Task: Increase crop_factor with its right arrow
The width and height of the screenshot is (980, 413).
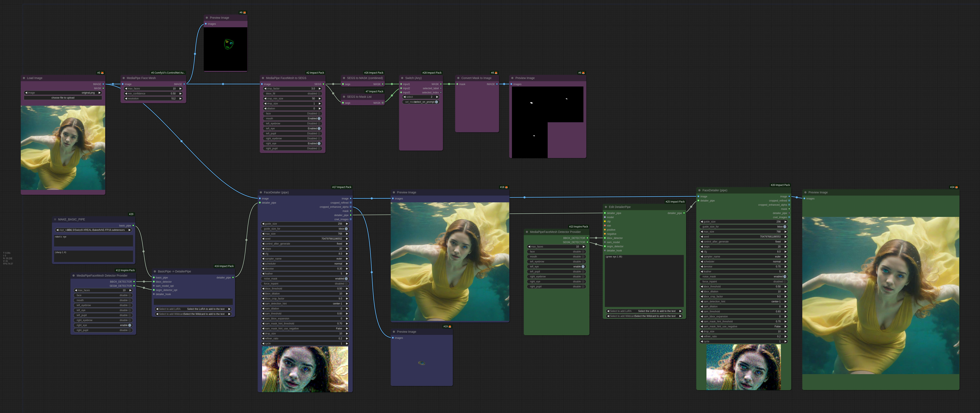Action: coord(320,89)
